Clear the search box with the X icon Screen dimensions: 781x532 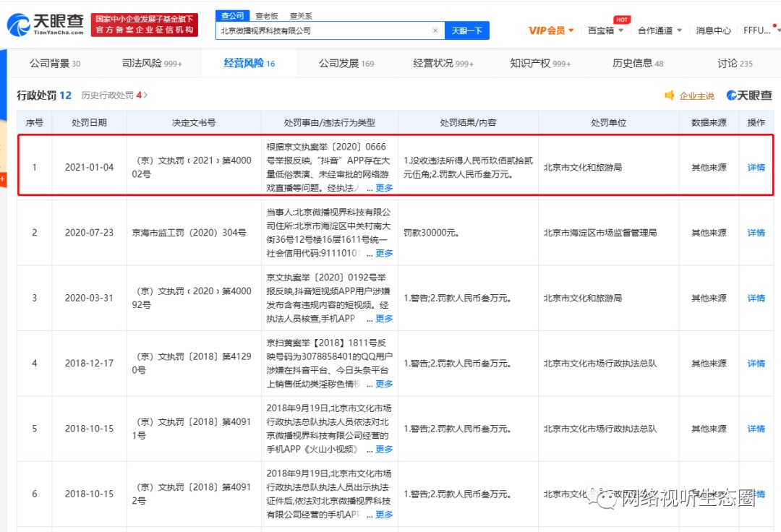pos(435,31)
